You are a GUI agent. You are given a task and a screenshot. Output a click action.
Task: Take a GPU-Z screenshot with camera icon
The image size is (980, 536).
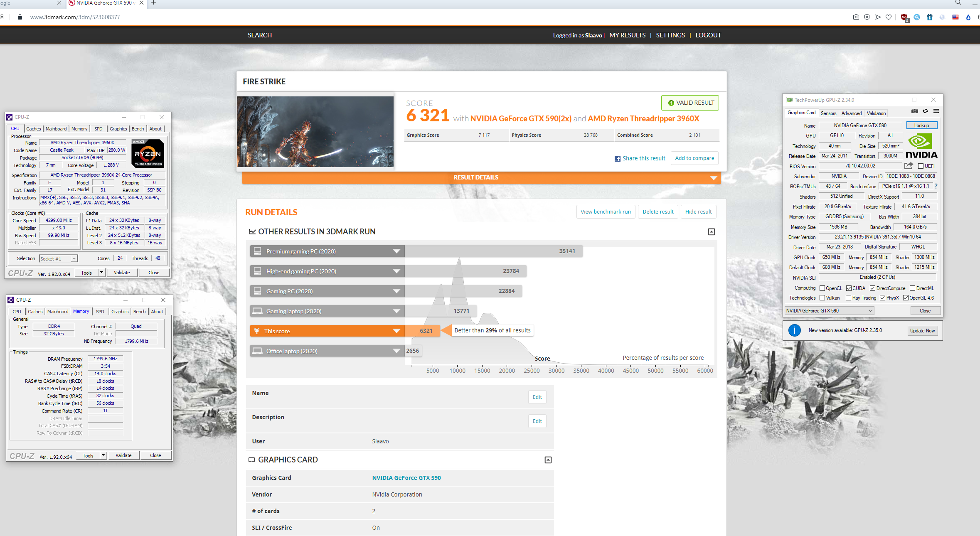click(914, 111)
